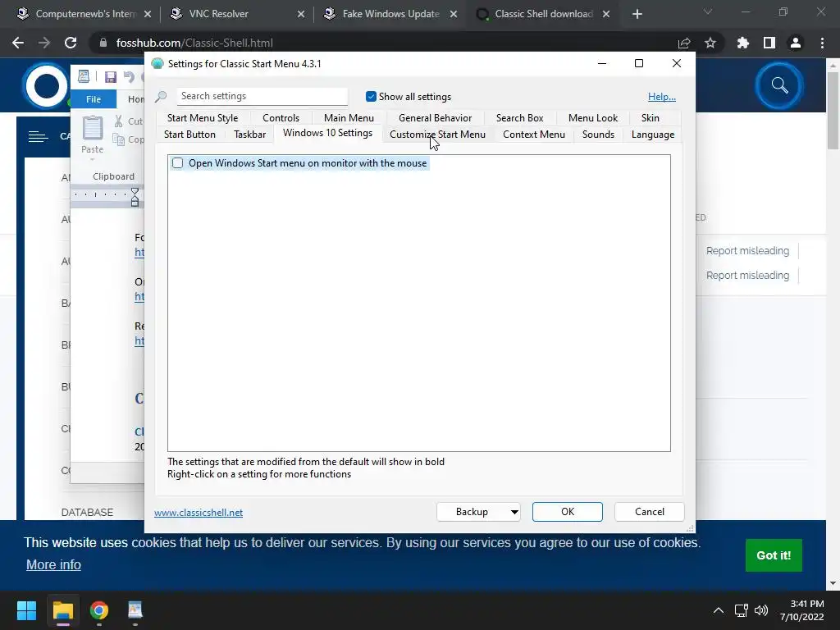The height and width of the screenshot is (630, 840).
Task: Click the volume speaker tray icon
Action: 760,610
